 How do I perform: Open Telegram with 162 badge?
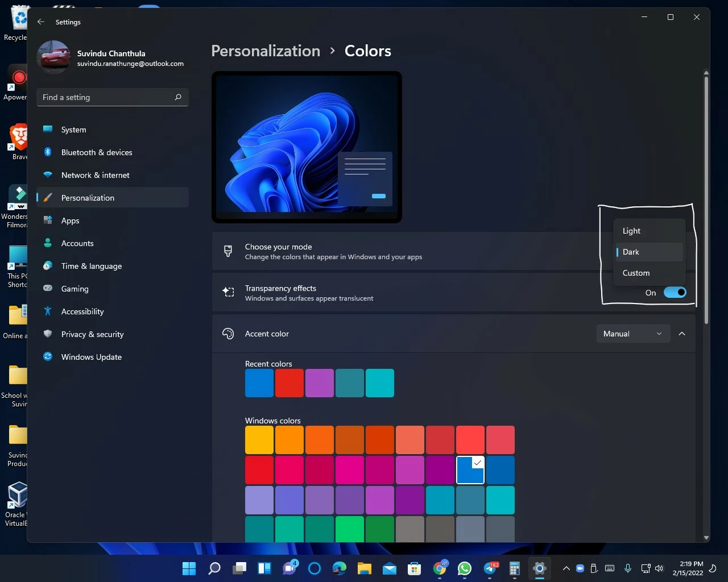coord(490,568)
